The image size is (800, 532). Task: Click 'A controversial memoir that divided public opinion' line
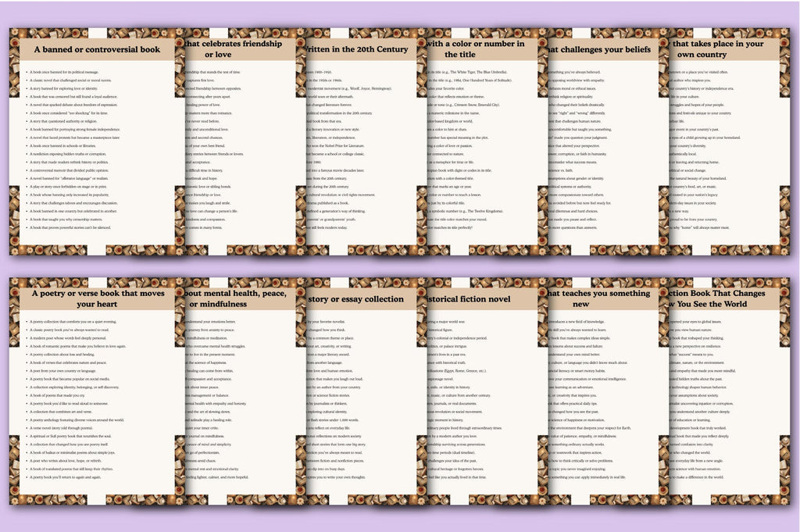[69, 170]
